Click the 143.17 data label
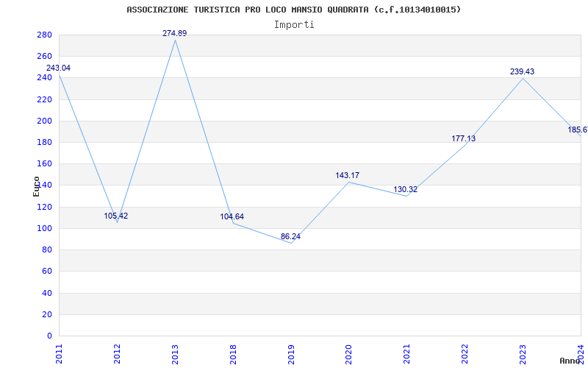 pyautogui.click(x=347, y=175)
